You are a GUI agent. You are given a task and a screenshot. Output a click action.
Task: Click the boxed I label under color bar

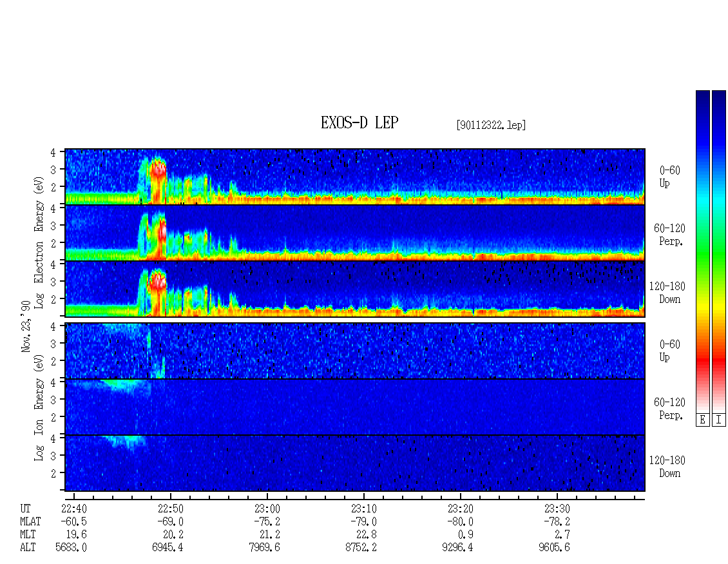click(x=719, y=420)
